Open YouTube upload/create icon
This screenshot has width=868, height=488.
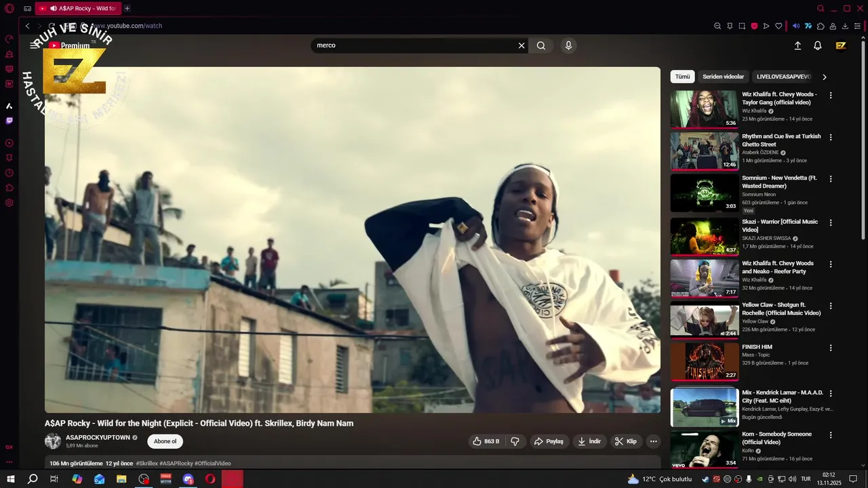click(797, 45)
